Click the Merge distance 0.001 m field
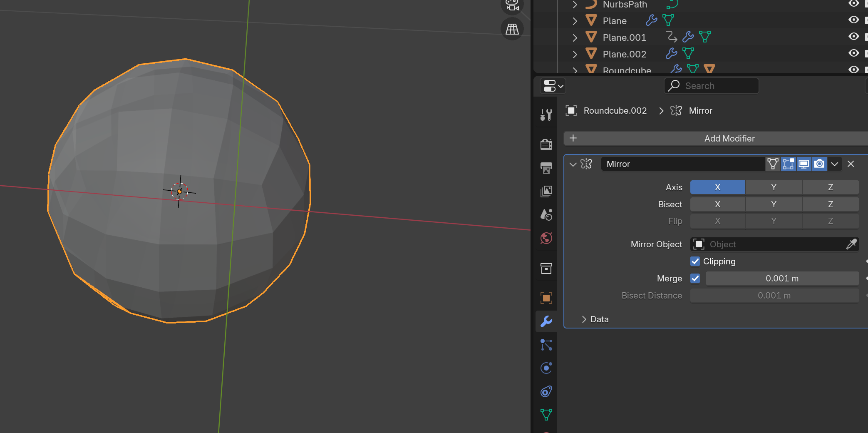The image size is (868, 433). tap(782, 279)
